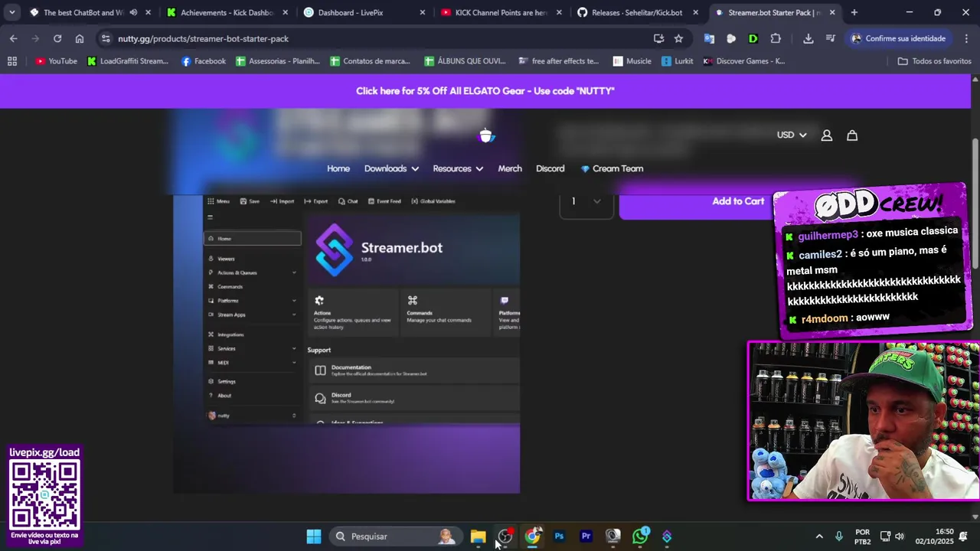
Task: Open the account login icon
Action: (x=827, y=135)
